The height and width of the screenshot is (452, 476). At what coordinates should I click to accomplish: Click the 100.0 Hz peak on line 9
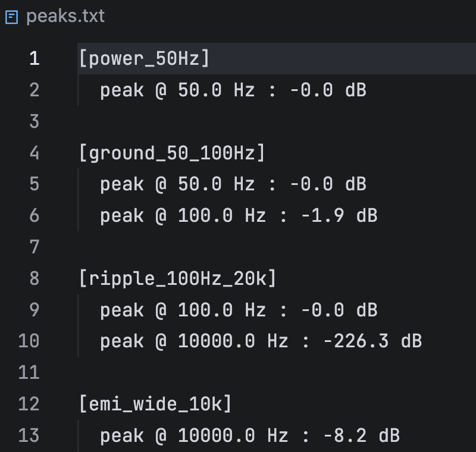[x=222, y=310]
